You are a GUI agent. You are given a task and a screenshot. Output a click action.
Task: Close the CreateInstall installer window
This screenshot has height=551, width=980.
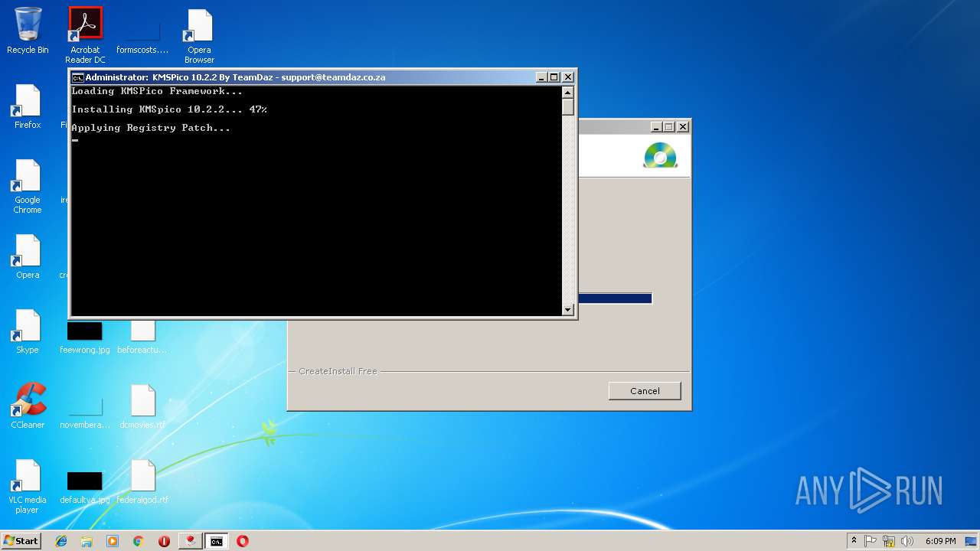683,127
